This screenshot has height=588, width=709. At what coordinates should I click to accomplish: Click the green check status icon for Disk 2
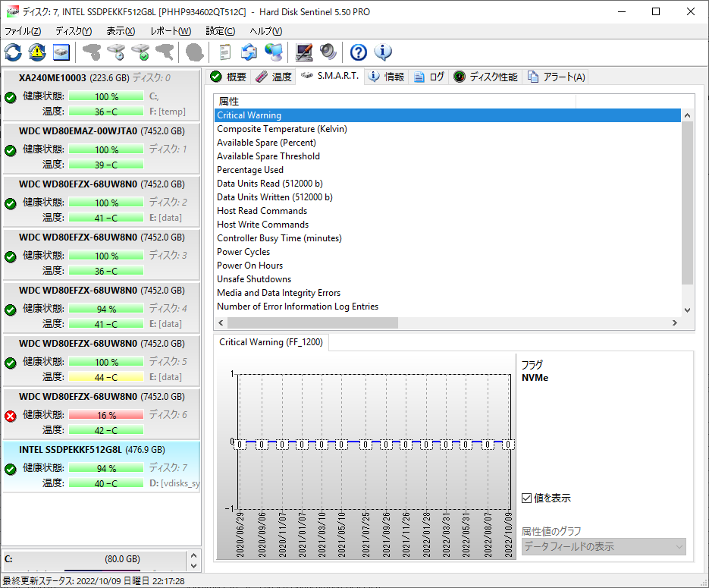pyautogui.click(x=11, y=203)
